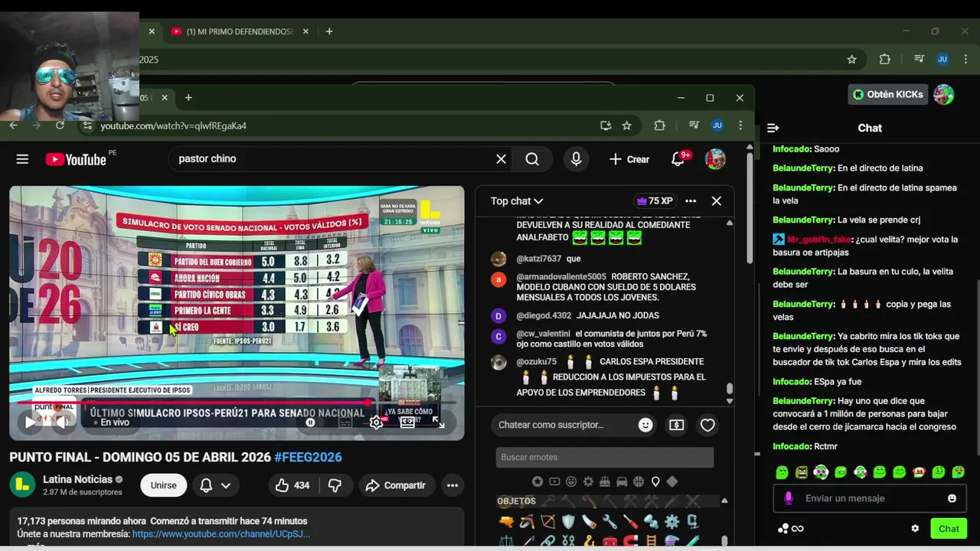This screenshot has height=551, width=980.
Task: Join channel with Unirse button
Action: [x=164, y=485]
